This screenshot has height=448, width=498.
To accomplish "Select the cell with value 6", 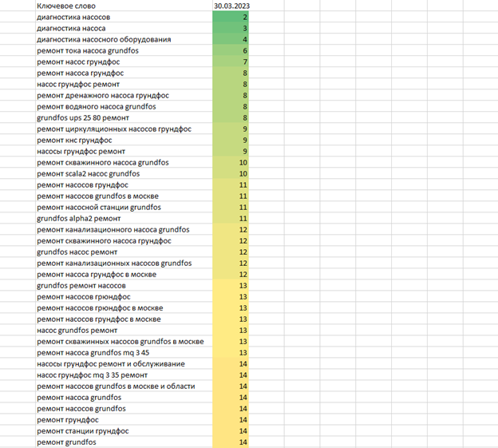I will pos(231,50).
